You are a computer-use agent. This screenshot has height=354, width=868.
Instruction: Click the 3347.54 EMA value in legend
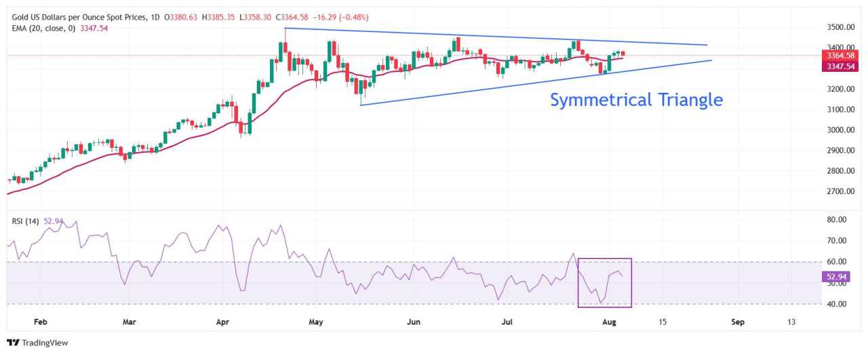(94, 28)
